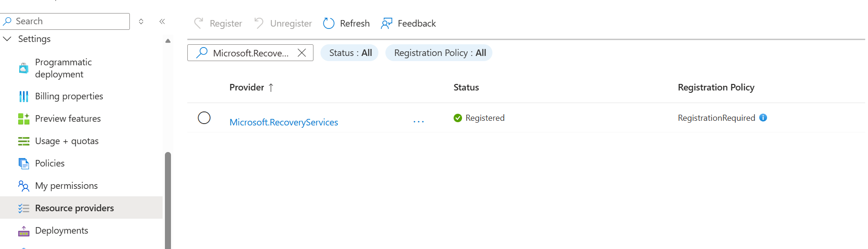Screen dimensions: 868x249
Task: Click the Feedback button label
Action: pyautogui.click(x=417, y=23)
